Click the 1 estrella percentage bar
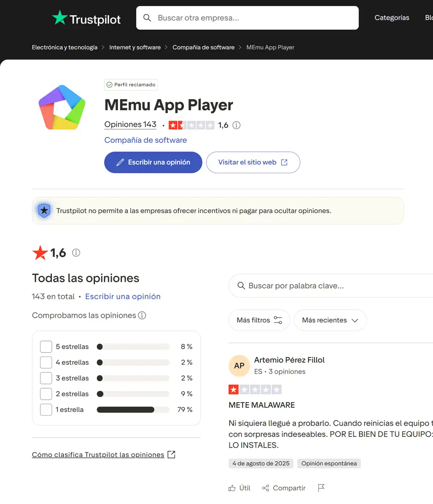This screenshot has height=504, width=433. [133, 409]
